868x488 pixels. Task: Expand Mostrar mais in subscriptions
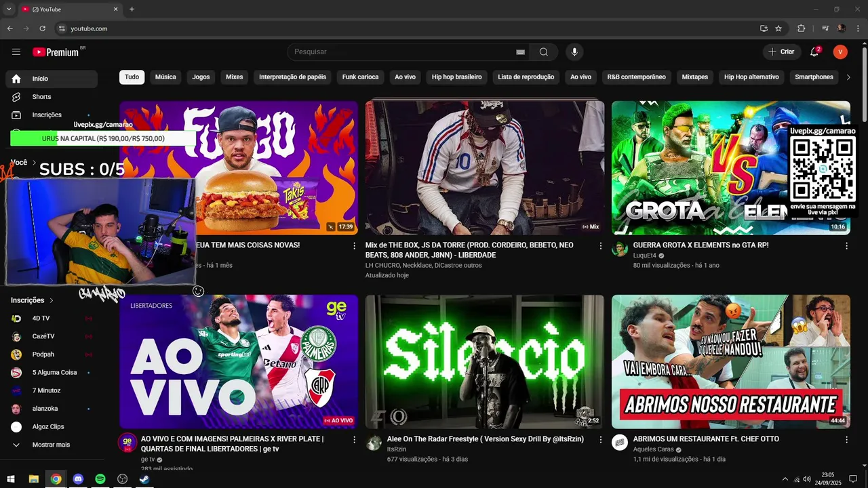click(x=52, y=445)
